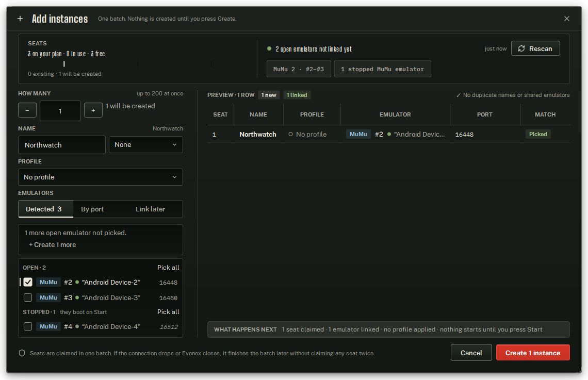The height and width of the screenshot is (380, 588).
Task: Close the Add instances dialog
Action: point(567,19)
